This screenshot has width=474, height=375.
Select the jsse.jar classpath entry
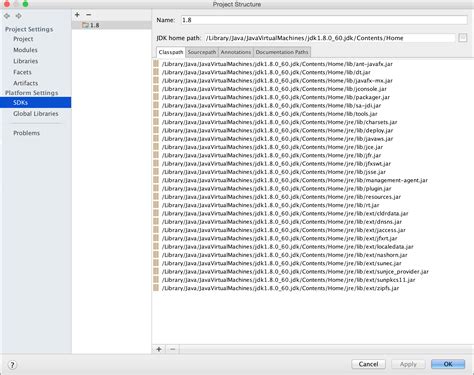(274, 172)
